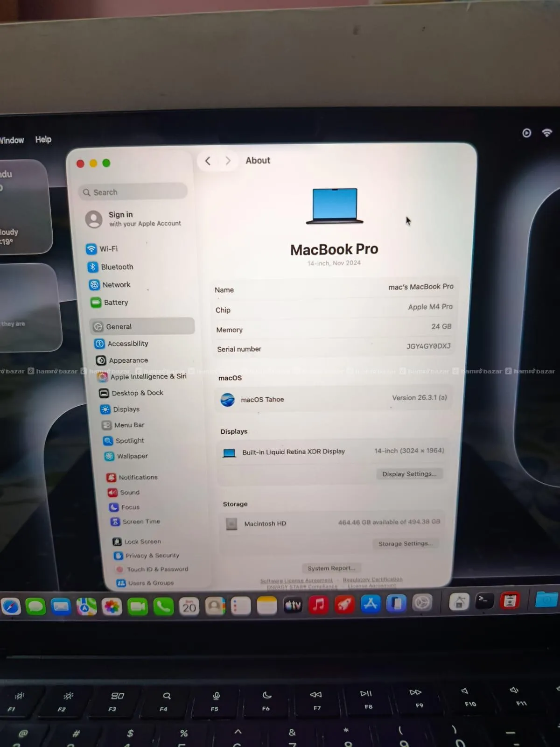Open Screen Time settings
Screen dimensions: 560x747
(x=135, y=521)
